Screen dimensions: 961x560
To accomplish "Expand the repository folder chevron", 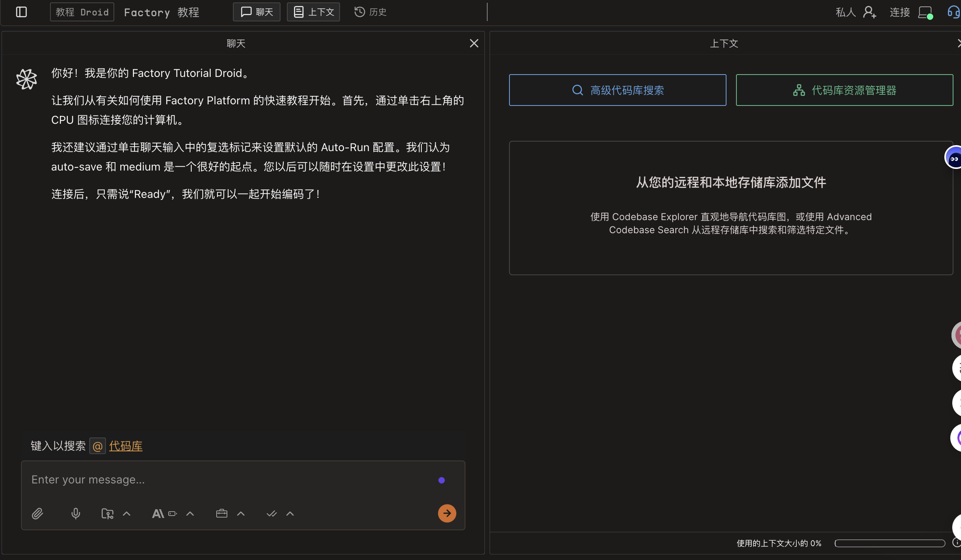I will 127,514.
